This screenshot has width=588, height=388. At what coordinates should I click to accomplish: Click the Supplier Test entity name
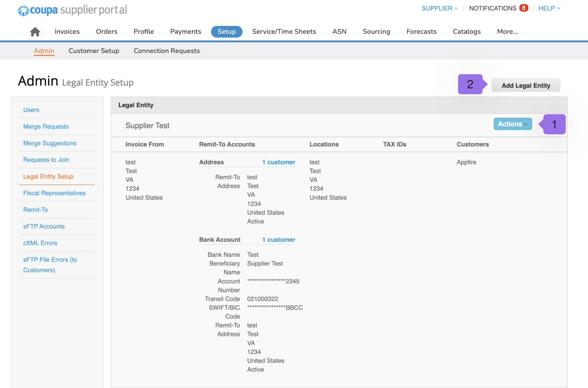click(147, 126)
